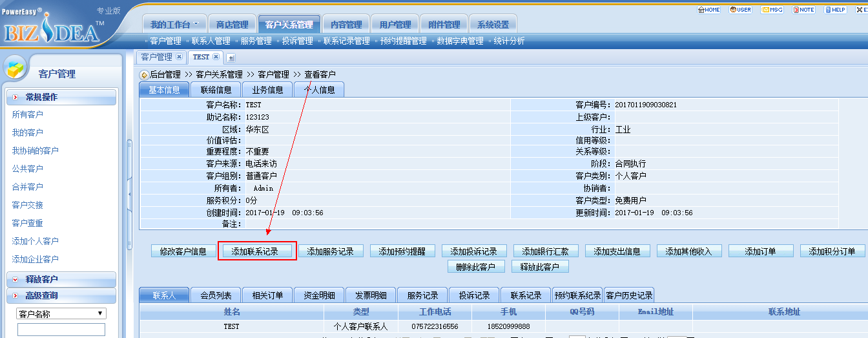Image resolution: width=868 pixels, height=338 pixels.
Task: Expand 我的工作台 menu dropdown arrow
Action: [x=196, y=25]
